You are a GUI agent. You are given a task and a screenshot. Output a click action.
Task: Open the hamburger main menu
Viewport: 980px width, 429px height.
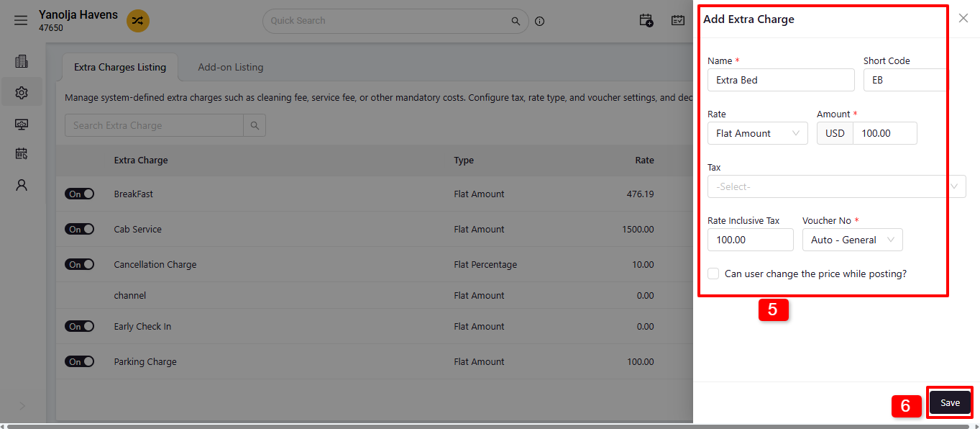click(21, 20)
